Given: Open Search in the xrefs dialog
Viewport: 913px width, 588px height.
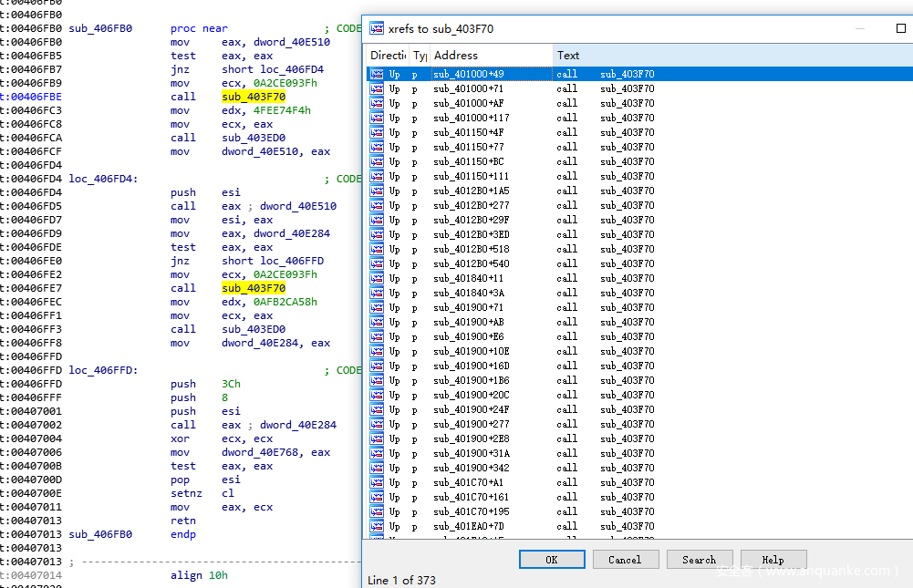Looking at the screenshot, I should (699, 560).
